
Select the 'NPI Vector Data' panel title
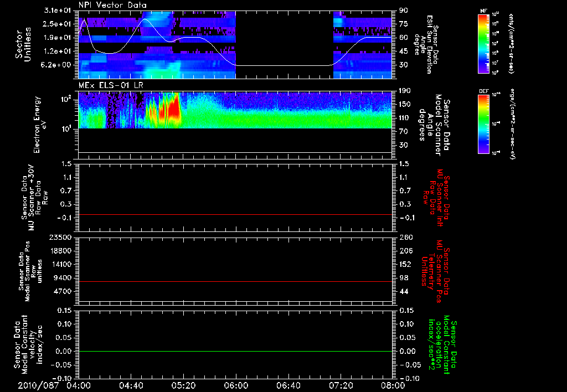click(113, 5)
